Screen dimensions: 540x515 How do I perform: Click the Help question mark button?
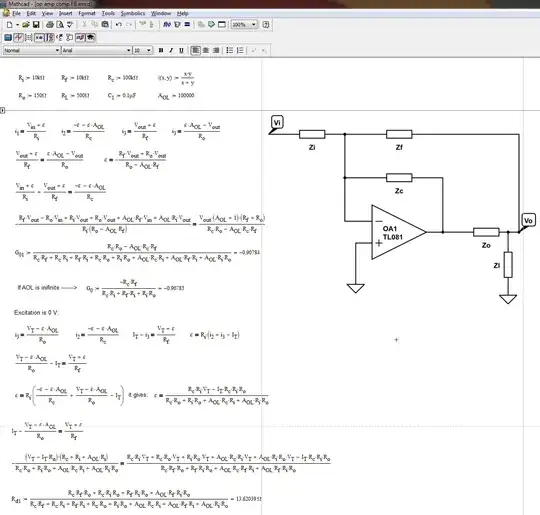(x=266, y=24)
